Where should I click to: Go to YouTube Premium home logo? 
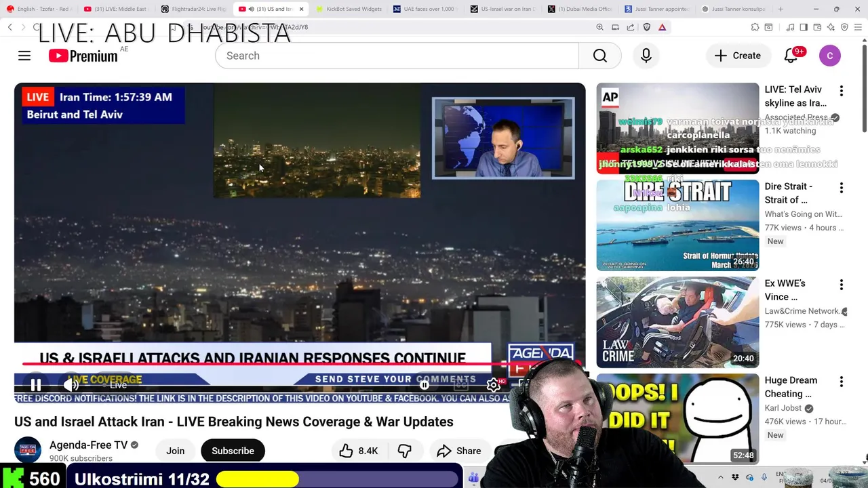pos(83,56)
